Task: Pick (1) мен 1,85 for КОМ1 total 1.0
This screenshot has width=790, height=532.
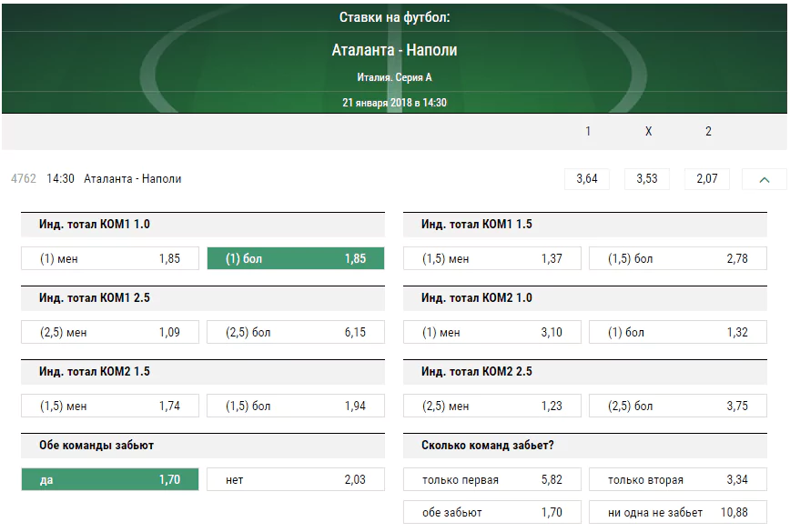Action: (110, 258)
